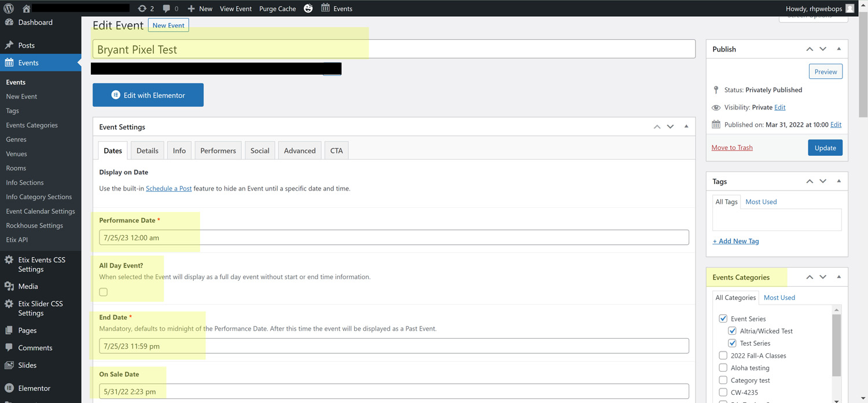Screen dimensions: 868x403
Task: Uncheck the Altria/Wicked Test category
Action: click(732, 331)
